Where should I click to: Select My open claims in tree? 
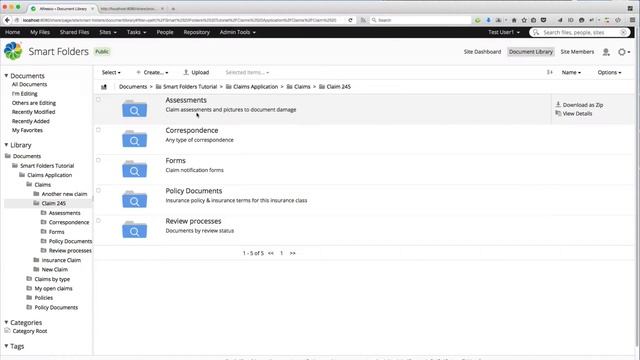coord(53,288)
